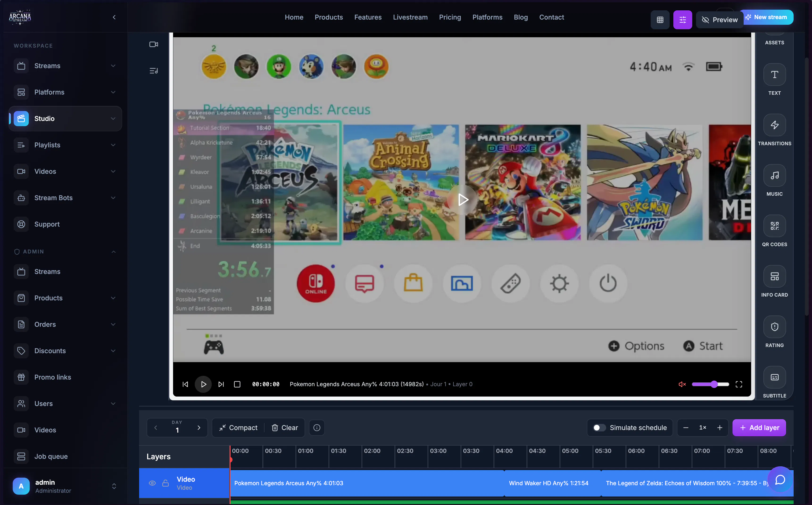Clear the timeline with Clear button
812x505 pixels.
(285, 427)
